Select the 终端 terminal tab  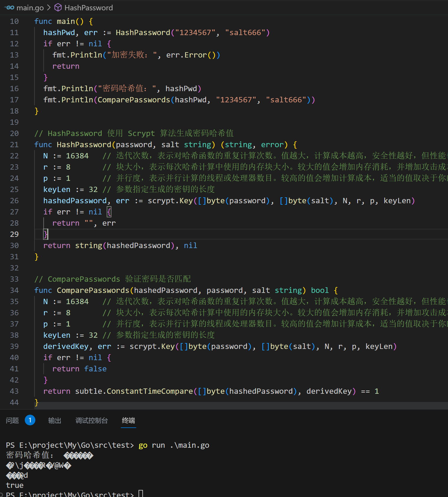tap(129, 420)
